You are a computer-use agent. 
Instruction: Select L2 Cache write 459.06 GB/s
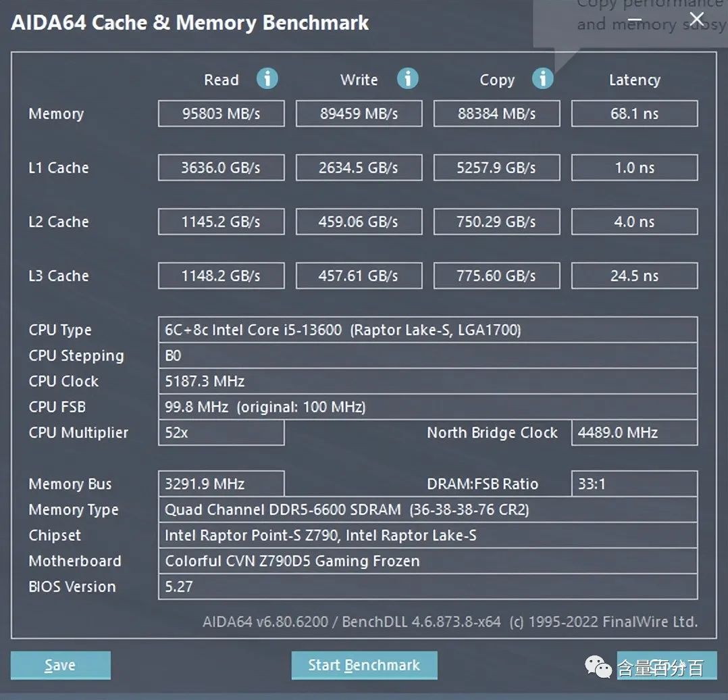tap(359, 222)
